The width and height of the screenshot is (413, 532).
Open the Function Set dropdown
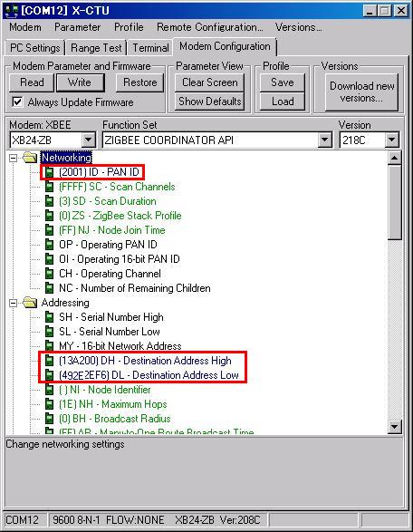(x=325, y=140)
